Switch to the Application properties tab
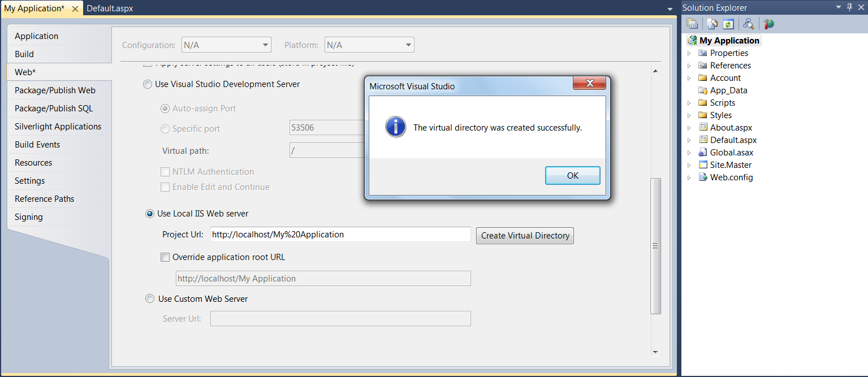 tap(59, 36)
